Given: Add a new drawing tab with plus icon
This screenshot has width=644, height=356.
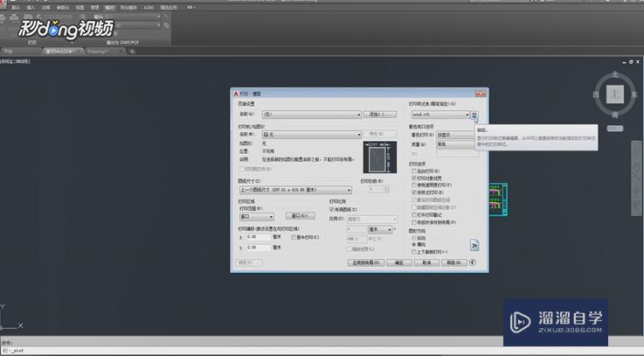Looking at the screenshot, I should 132,52.
